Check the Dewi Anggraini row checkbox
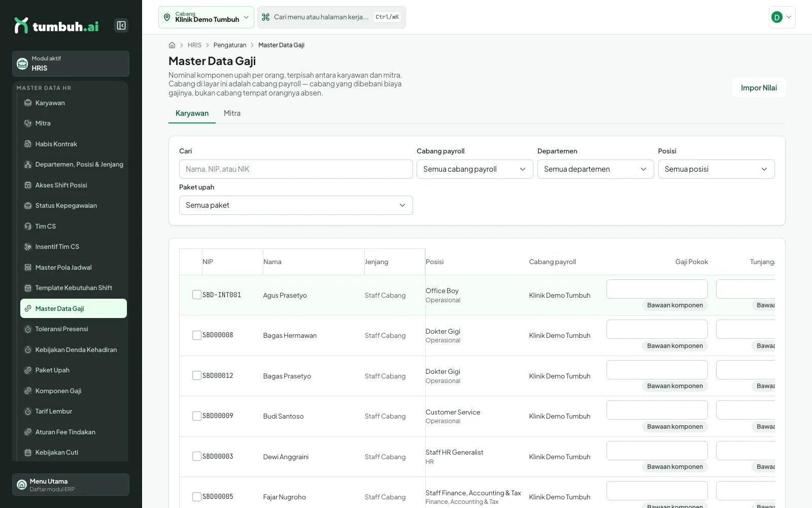Image resolution: width=812 pixels, height=508 pixels. coord(197,456)
